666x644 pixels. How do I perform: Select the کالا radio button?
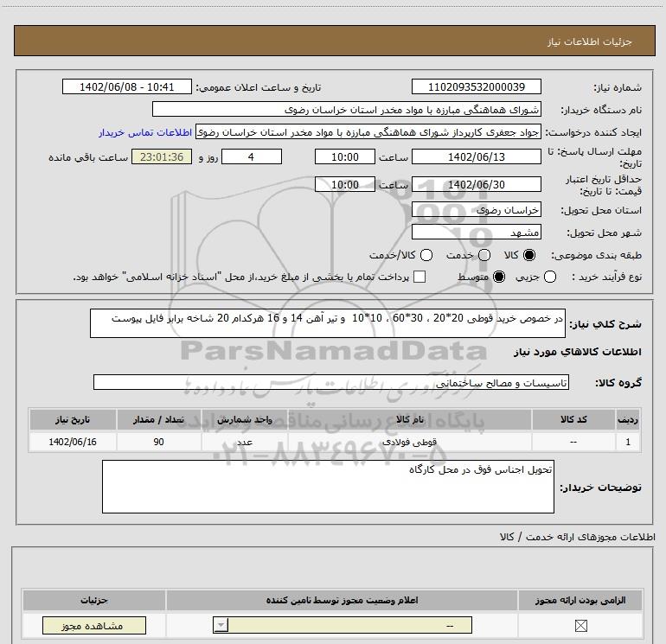tap(529, 255)
